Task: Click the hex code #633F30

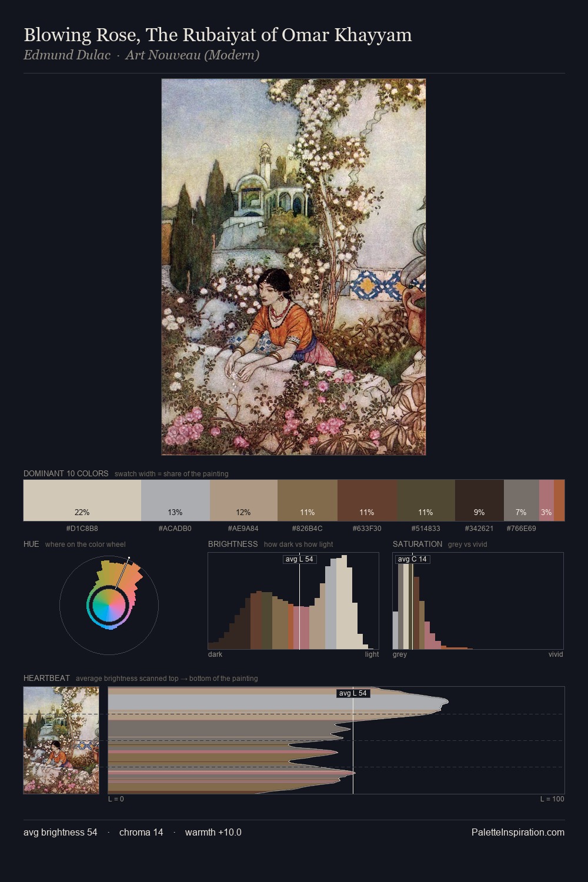Action: pyautogui.click(x=367, y=528)
